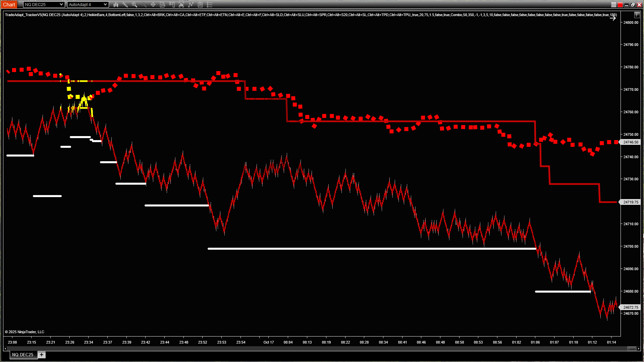Open the Data Series icon
The image size is (644, 362).
181,5
